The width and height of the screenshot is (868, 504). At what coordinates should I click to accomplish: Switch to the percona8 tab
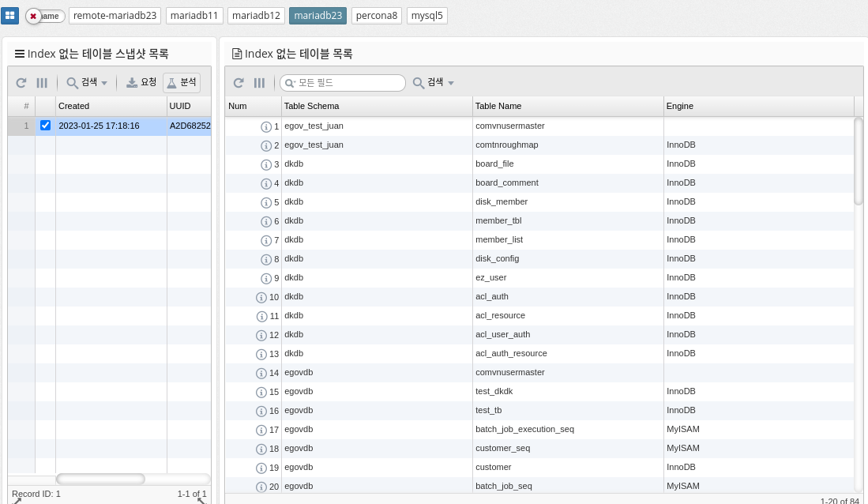(x=377, y=16)
